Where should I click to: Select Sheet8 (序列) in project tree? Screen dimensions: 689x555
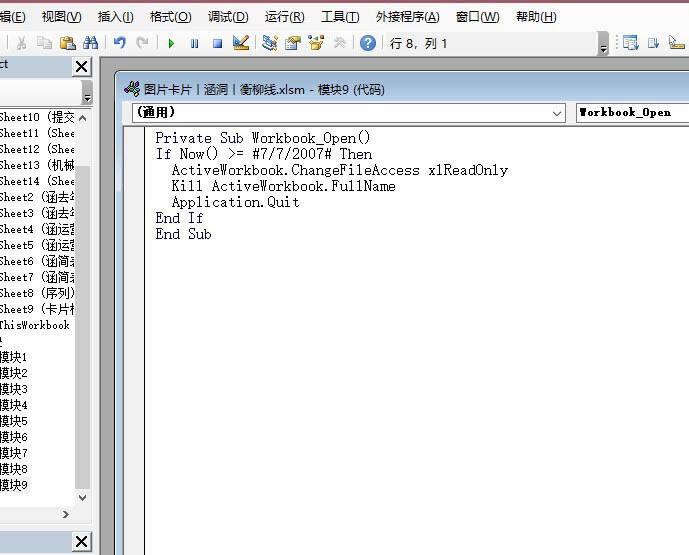(x=37, y=293)
